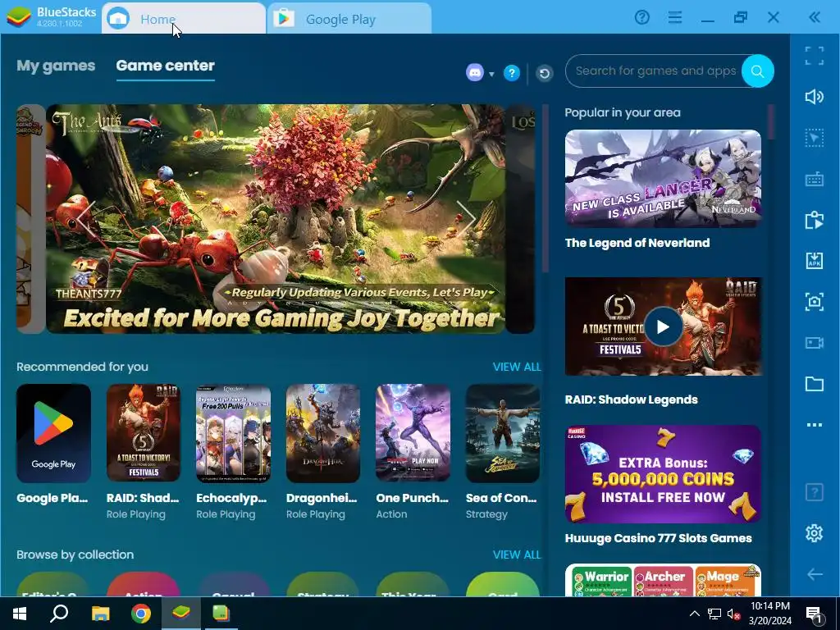840x630 pixels.
Task: Toggle fullscreen mode in the sidebar
Action: 815,56
